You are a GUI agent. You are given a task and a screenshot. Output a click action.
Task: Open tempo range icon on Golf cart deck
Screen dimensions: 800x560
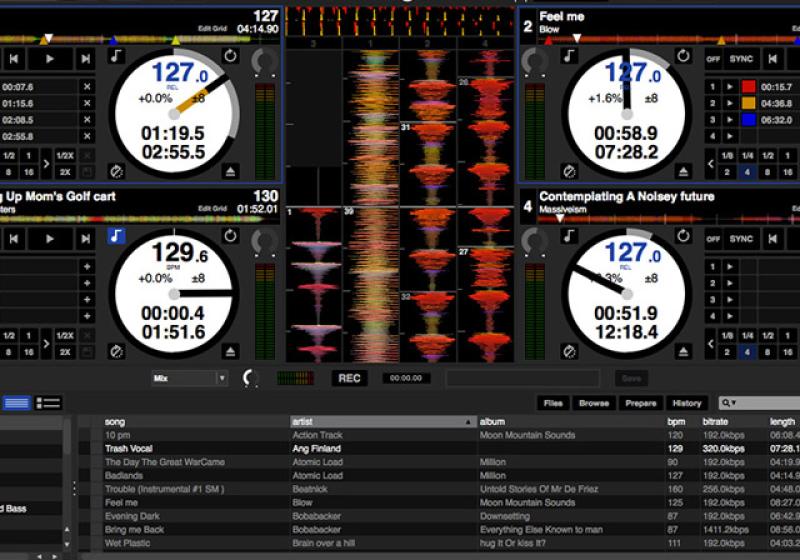coord(117,351)
